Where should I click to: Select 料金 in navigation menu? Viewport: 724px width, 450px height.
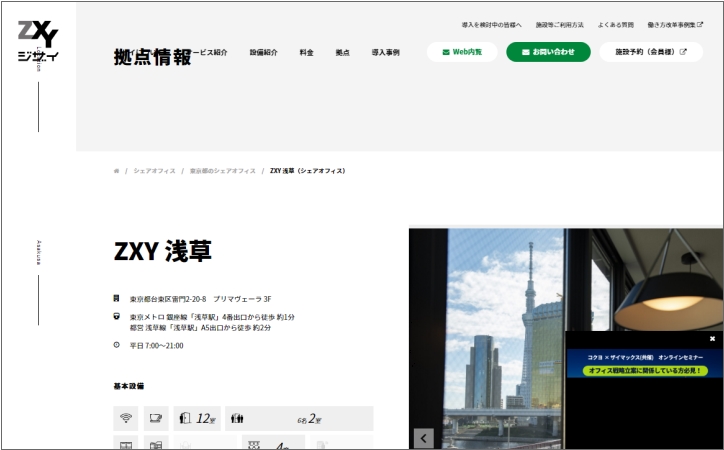(x=307, y=53)
